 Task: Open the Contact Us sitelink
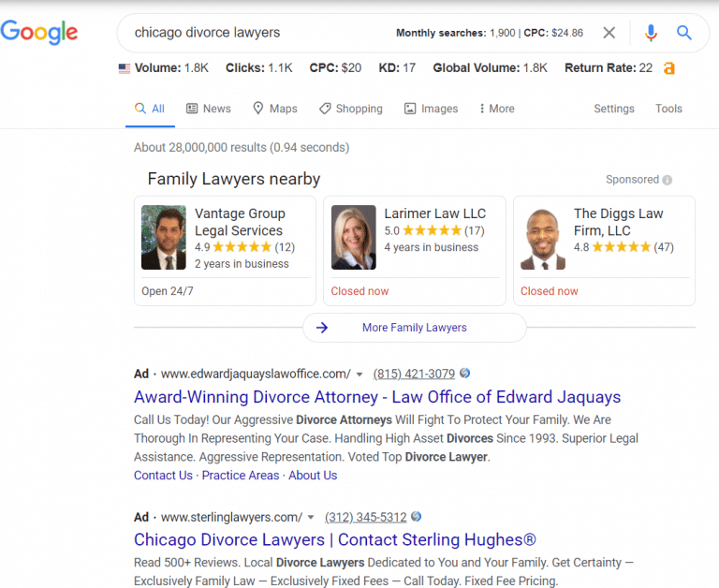(163, 476)
